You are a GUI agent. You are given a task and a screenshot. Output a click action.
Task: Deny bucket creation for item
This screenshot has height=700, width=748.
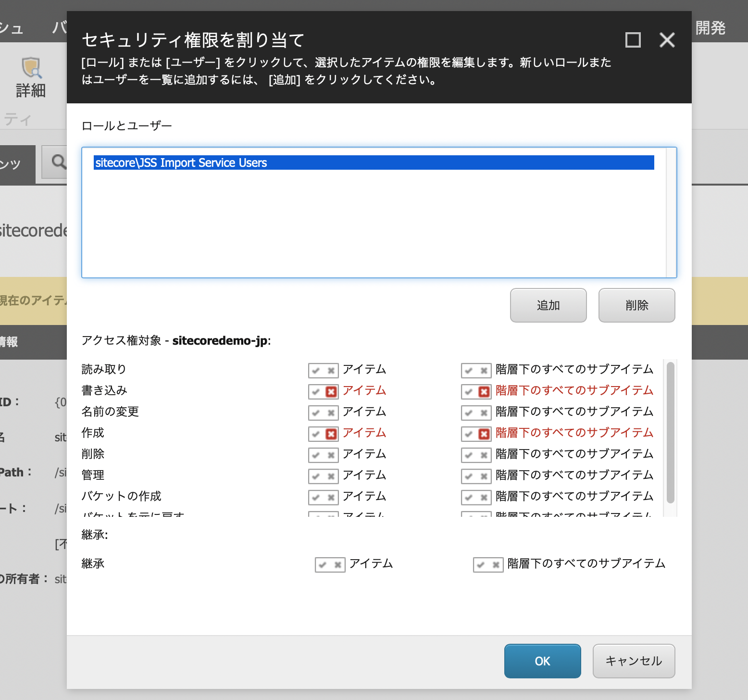[x=331, y=498]
